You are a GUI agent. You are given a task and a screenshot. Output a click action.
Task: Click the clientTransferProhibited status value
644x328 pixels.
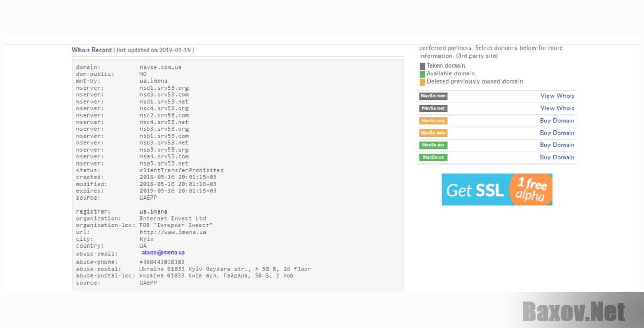182,170
